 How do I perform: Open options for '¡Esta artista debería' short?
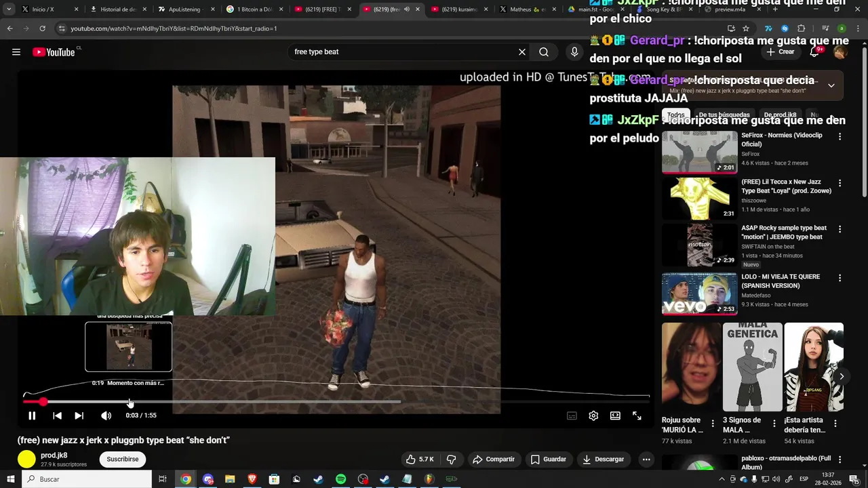pos(835,424)
